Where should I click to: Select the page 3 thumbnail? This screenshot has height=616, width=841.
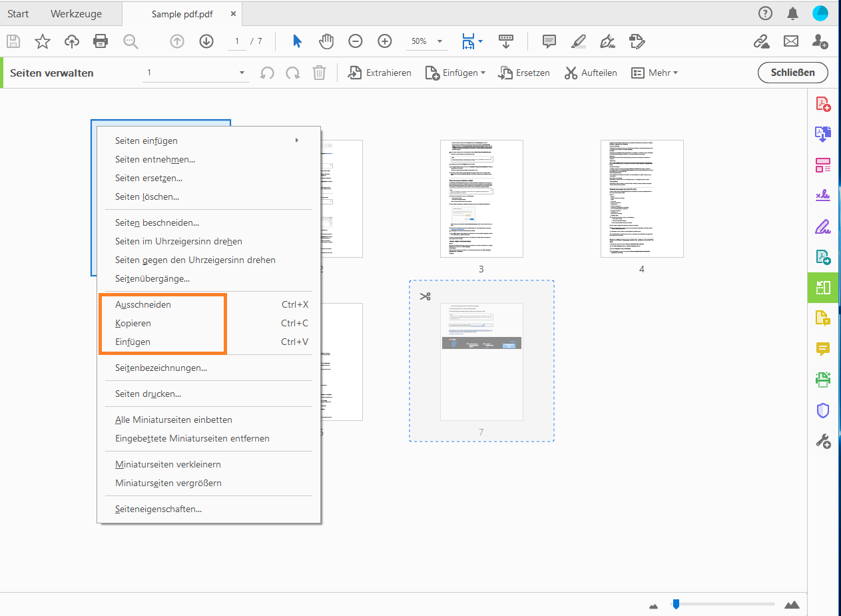[x=481, y=198]
